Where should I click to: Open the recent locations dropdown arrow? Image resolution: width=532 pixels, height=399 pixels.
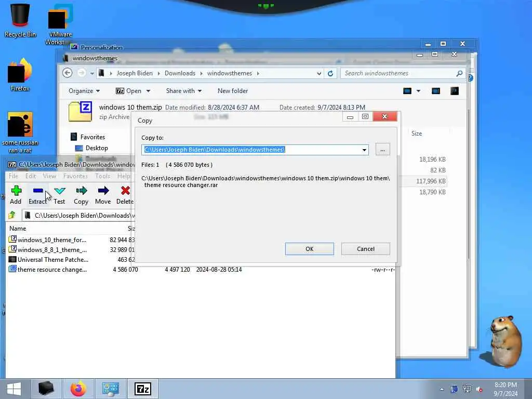tap(92, 73)
